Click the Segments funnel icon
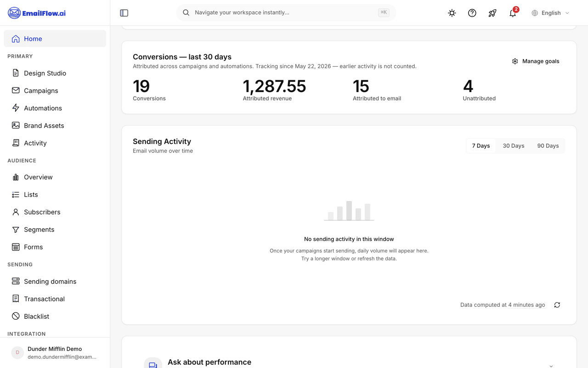The height and width of the screenshot is (368, 588). point(16,230)
